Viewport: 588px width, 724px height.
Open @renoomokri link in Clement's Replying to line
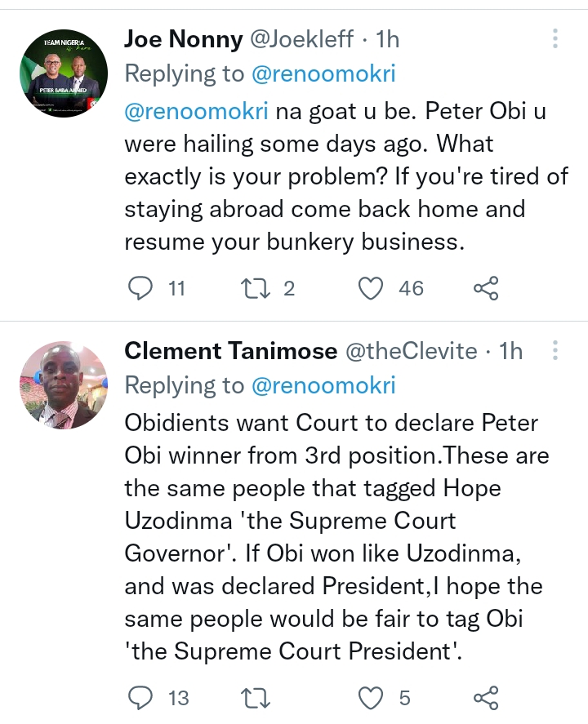tap(323, 386)
